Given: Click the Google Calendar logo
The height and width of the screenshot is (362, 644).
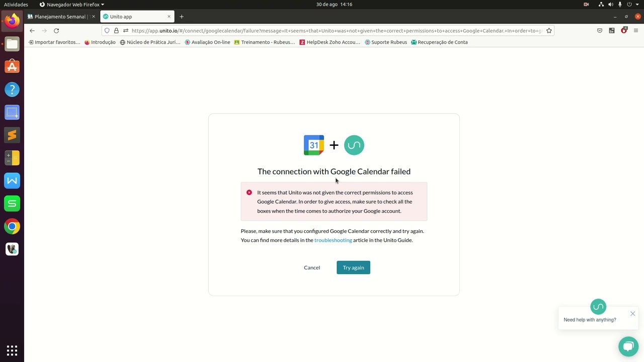Looking at the screenshot, I should (x=314, y=145).
